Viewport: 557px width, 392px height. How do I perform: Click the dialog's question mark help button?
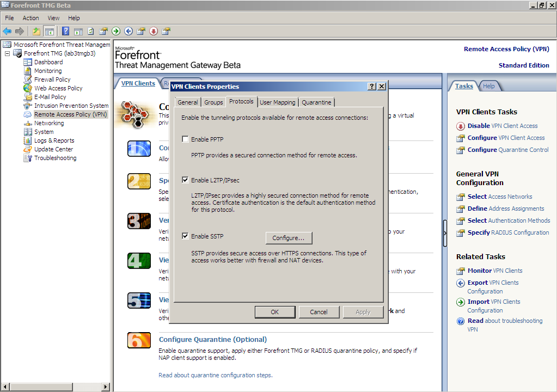click(x=371, y=86)
